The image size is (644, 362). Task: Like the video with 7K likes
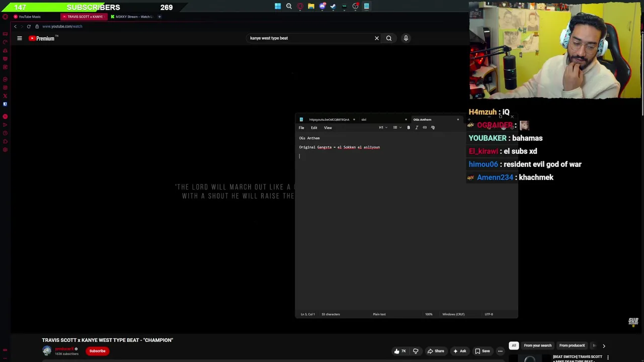point(400,351)
